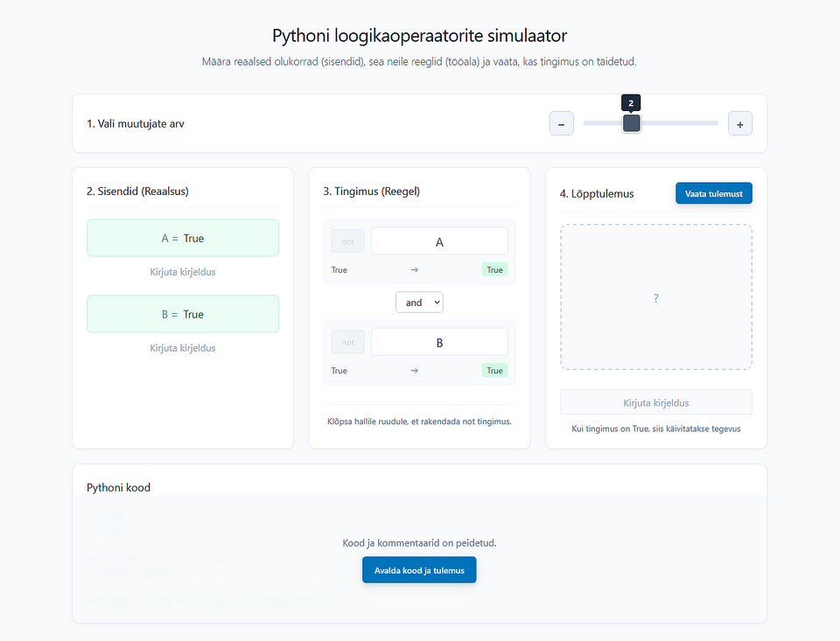Click description field under input A
The image size is (840, 641).
coord(183,272)
